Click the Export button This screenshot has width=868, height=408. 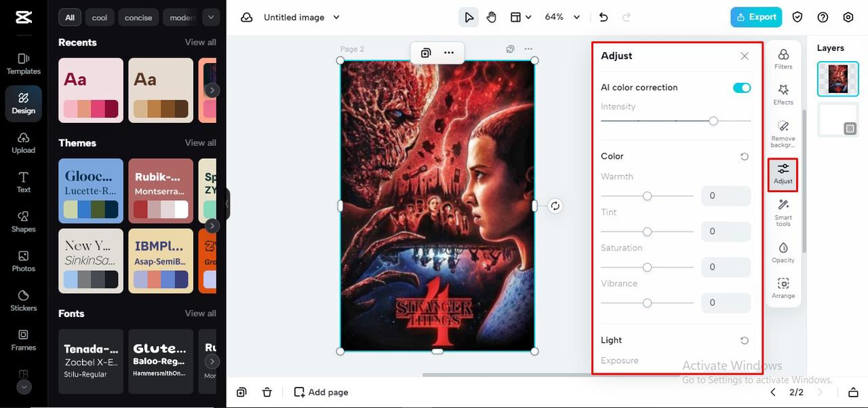[756, 17]
